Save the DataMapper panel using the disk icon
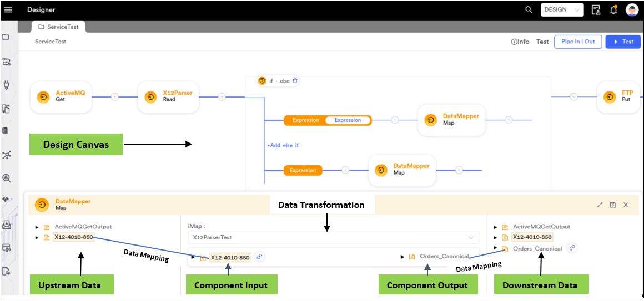 [612, 205]
